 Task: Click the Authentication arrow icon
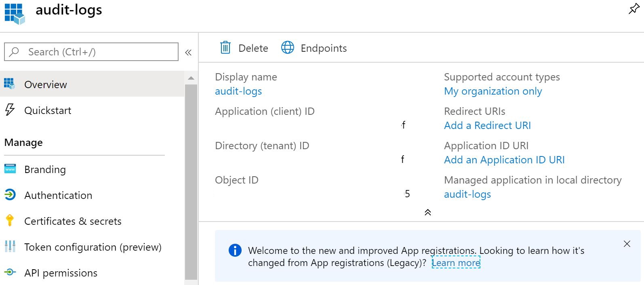10,195
